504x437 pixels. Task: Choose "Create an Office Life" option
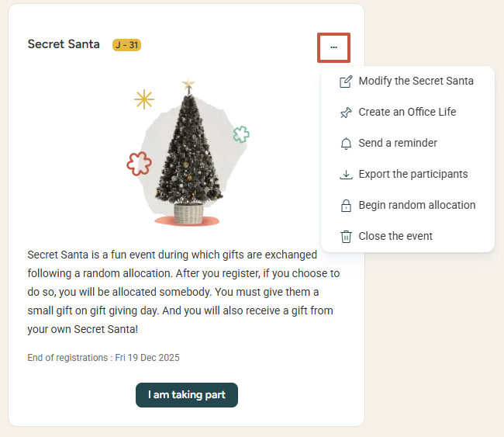point(407,112)
